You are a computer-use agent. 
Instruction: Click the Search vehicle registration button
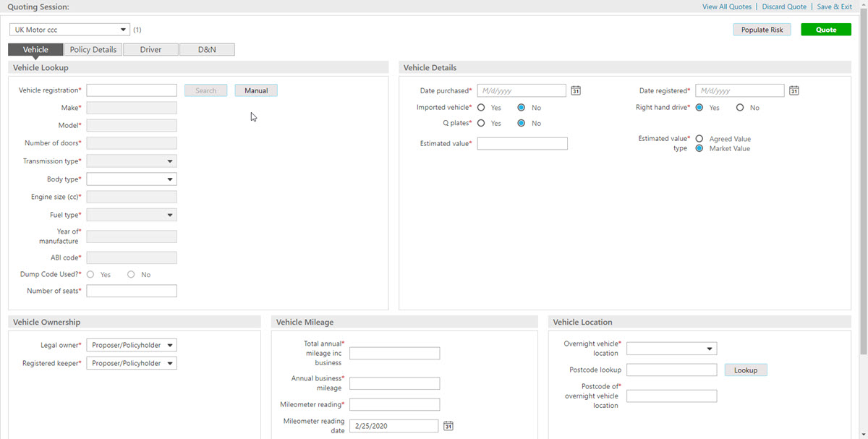coord(206,90)
